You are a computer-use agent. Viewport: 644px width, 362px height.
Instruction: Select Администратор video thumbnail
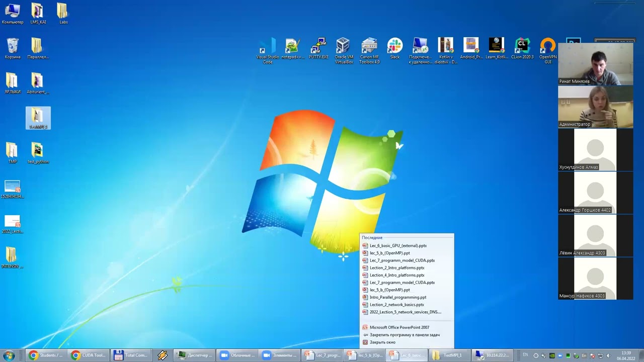coord(596,107)
